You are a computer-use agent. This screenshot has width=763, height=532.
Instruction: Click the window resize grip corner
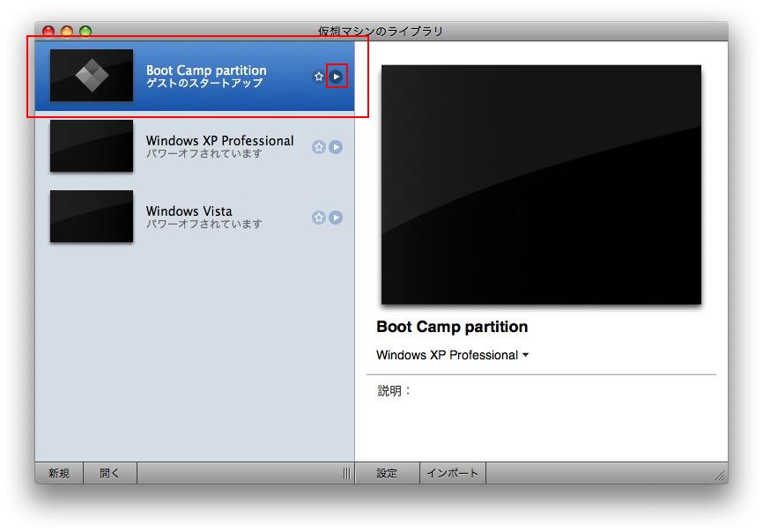(720, 476)
